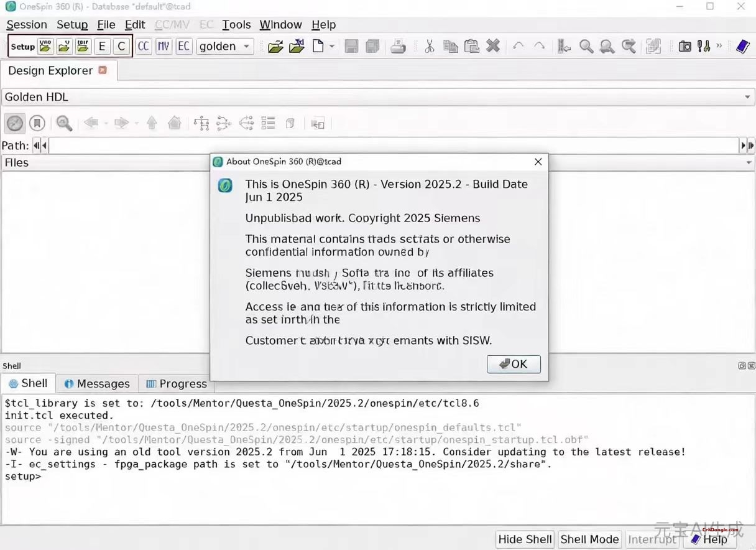Open the Help menu
The image size is (756, 550).
[x=323, y=24]
